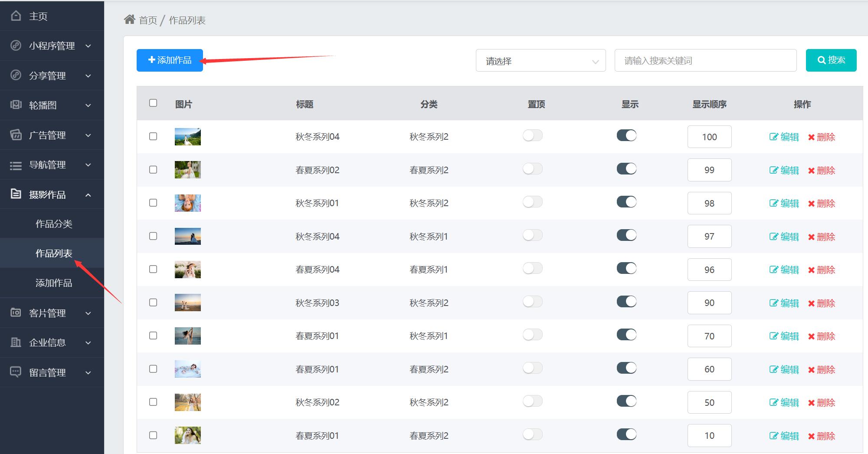Expand 客片管理 via its chevron
The image size is (868, 454).
click(88, 313)
